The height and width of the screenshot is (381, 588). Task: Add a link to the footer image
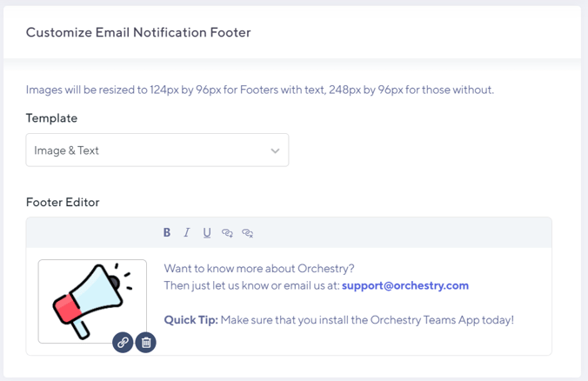pos(123,343)
